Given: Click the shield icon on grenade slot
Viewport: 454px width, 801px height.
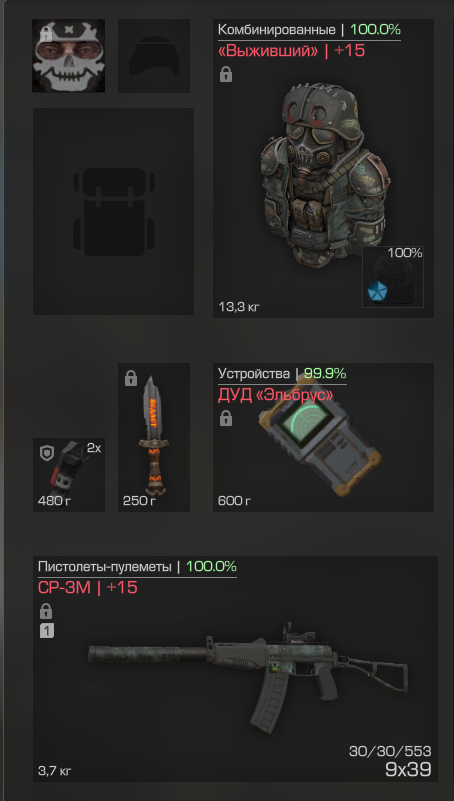Looking at the screenshot, I should pyautogui.click(x=46, y=453).
